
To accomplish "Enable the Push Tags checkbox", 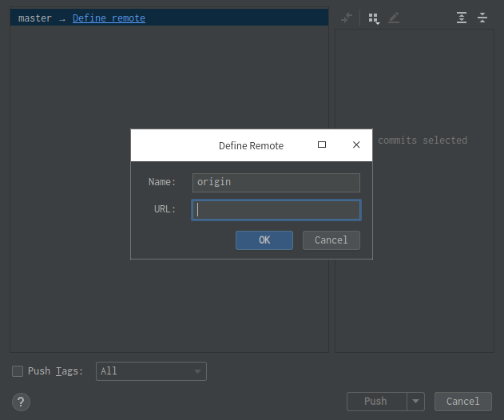I will pyautogui.click(x=18, y=371).
